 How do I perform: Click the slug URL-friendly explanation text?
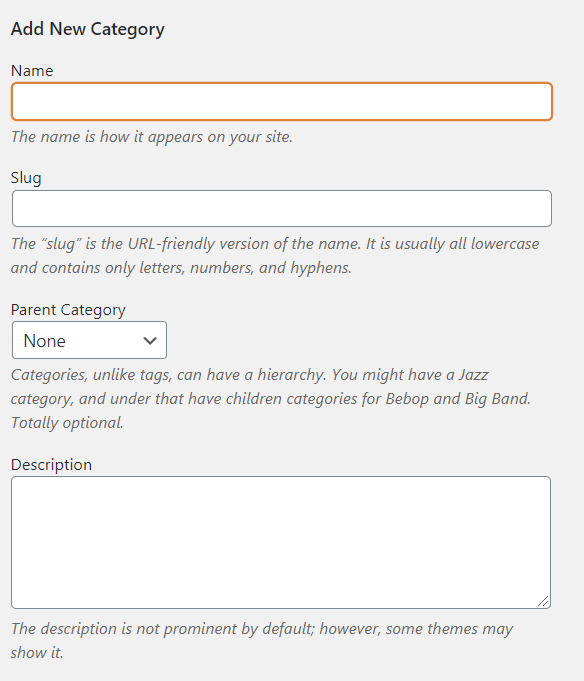point(275,244)
